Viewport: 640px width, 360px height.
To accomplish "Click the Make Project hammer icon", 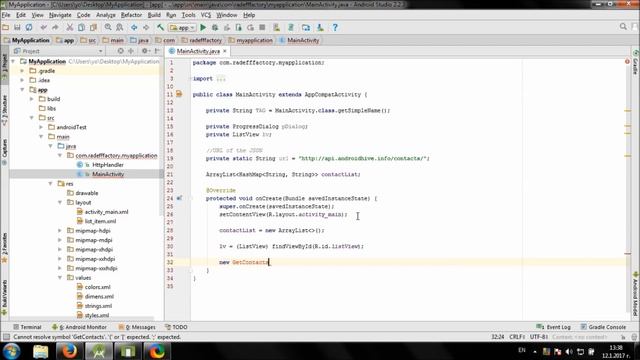I will pos(160,27).
